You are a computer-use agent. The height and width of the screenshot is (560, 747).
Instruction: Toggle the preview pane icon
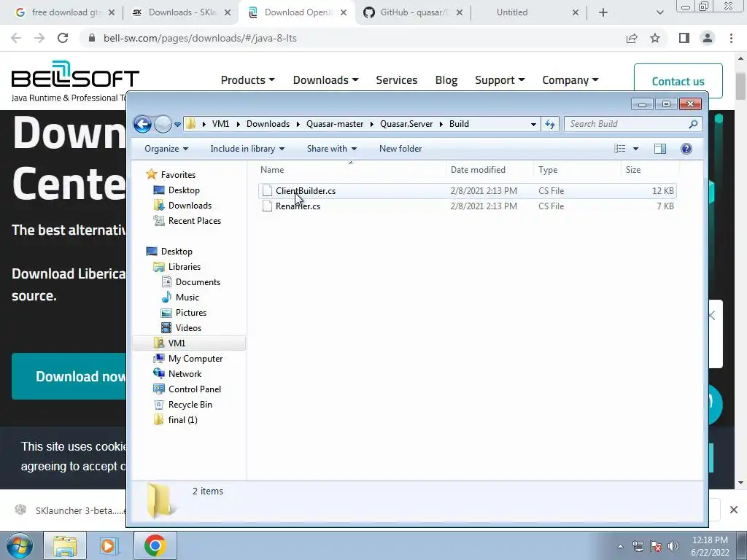point(659,149)
